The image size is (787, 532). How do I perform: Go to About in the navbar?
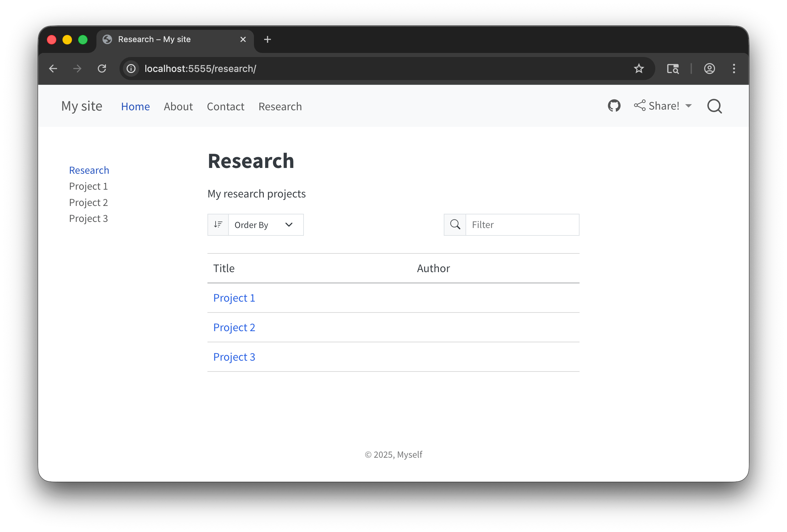178,107
